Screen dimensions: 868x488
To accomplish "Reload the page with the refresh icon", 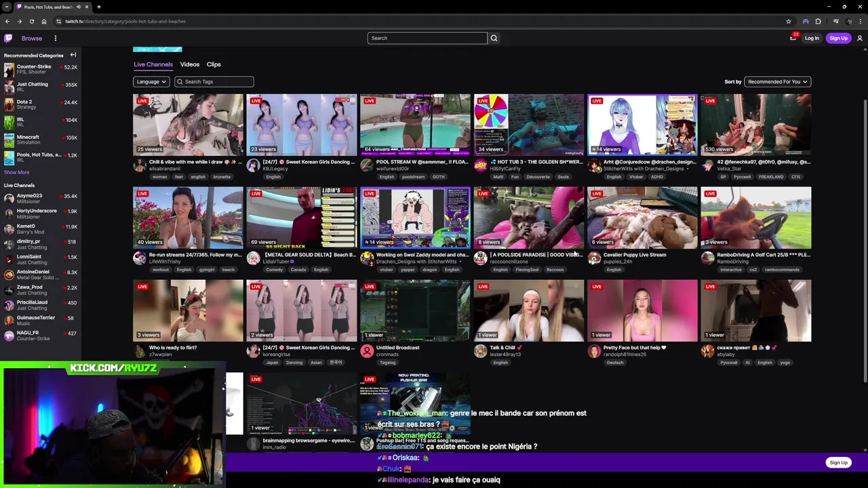I will (x=31, y=21).
